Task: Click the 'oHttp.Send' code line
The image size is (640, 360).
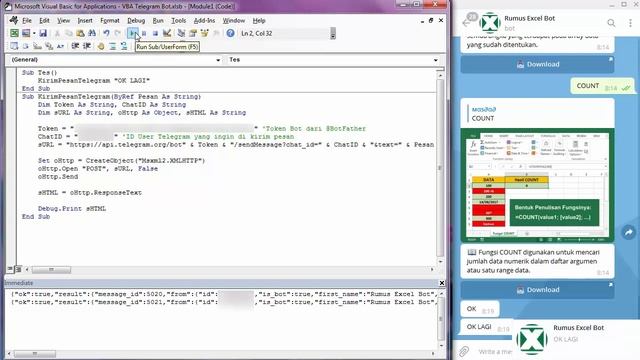Action: coord(58,177)
